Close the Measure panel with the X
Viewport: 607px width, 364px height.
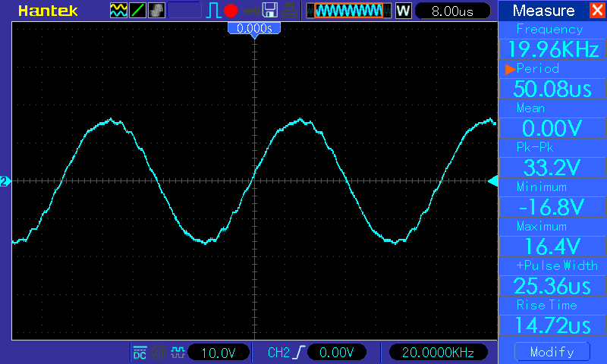click(x=597, y=10)
